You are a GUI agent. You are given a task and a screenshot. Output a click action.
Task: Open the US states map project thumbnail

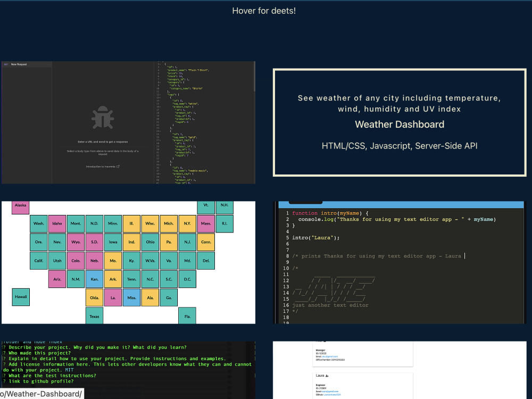tap(128, 262)
